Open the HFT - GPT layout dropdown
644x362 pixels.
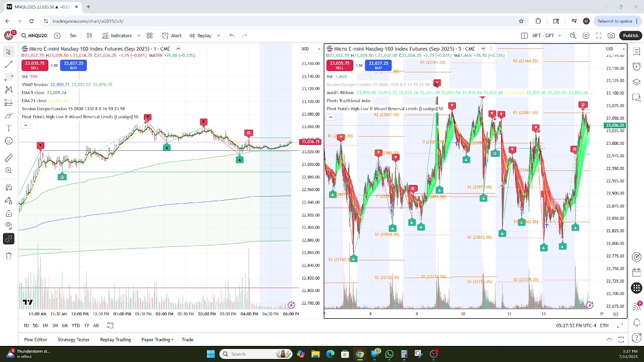click(x=546, y=36)
